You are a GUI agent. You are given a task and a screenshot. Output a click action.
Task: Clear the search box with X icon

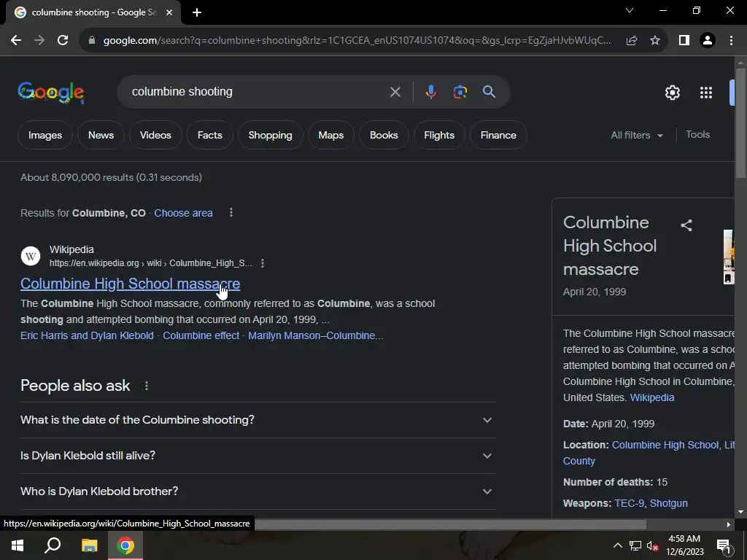click(x=395, y=92)
